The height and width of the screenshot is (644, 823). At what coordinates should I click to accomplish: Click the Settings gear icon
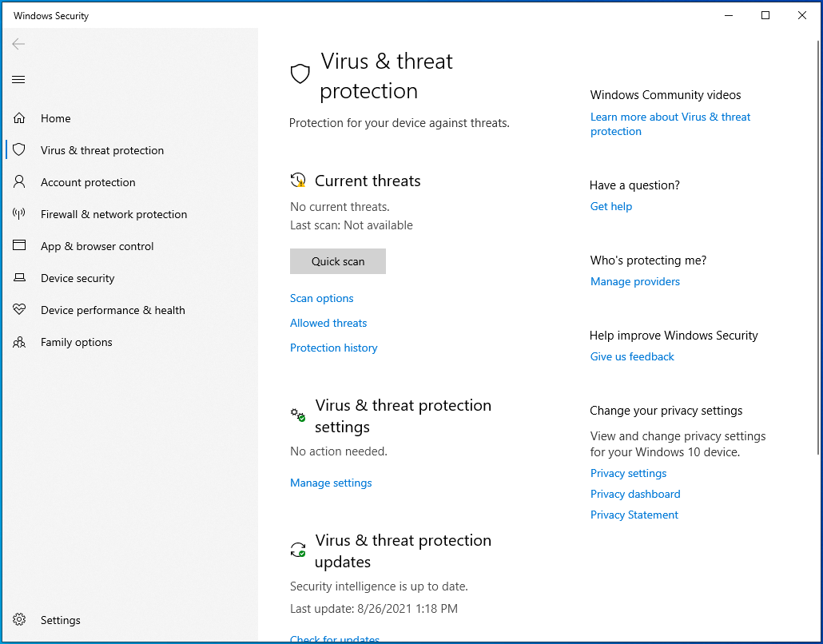[19, 620]
